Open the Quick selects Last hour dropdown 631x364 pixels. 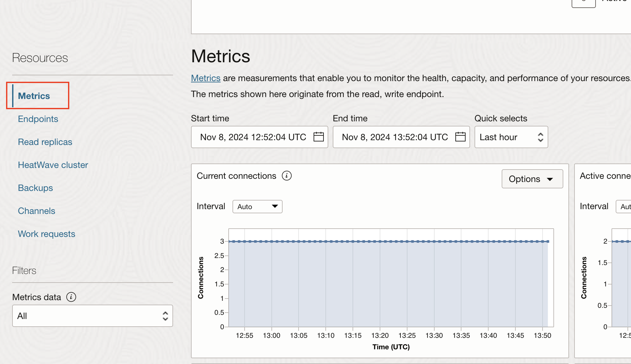(x=511, y=137)
